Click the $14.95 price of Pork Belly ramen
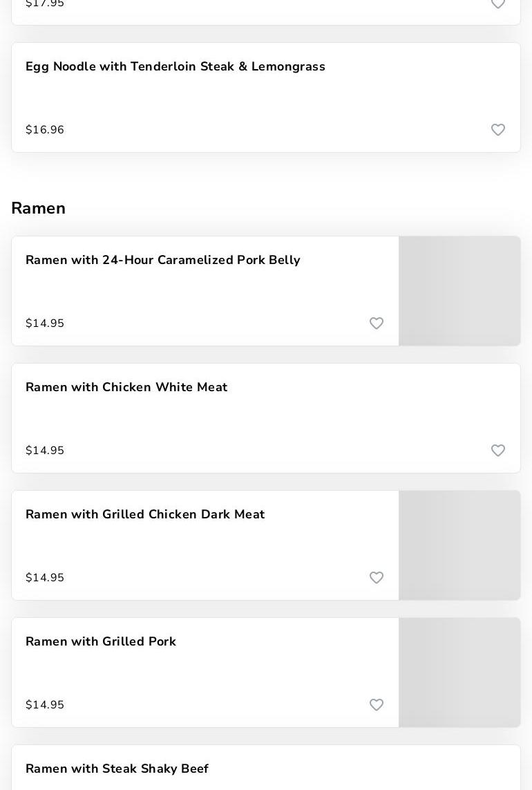 coord(45,323)
